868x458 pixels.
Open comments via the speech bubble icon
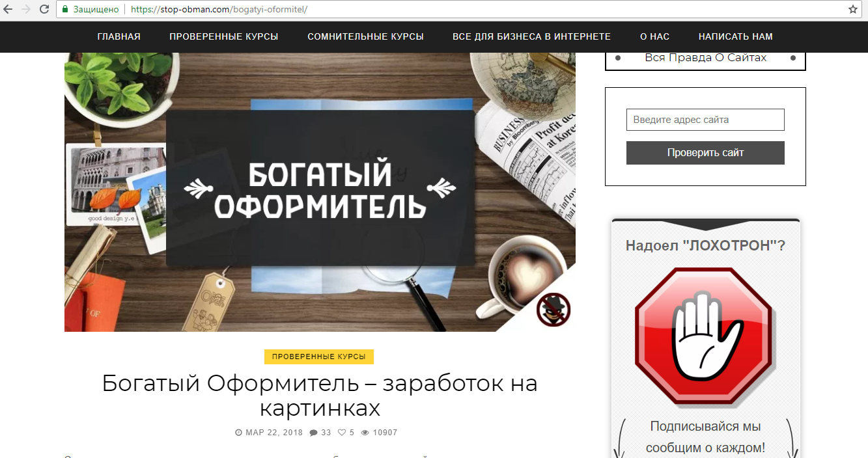click(x=314, y=432)
